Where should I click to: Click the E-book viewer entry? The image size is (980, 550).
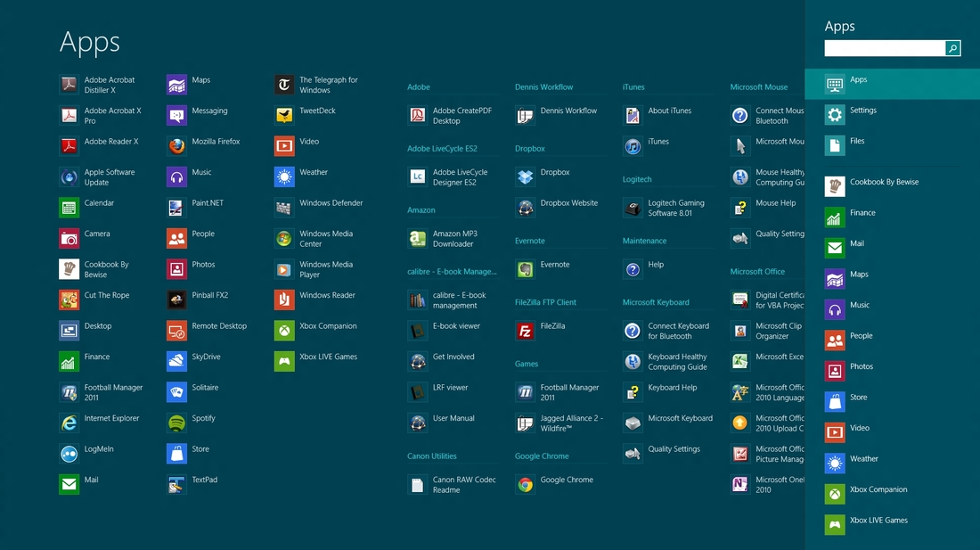[445, 331]
